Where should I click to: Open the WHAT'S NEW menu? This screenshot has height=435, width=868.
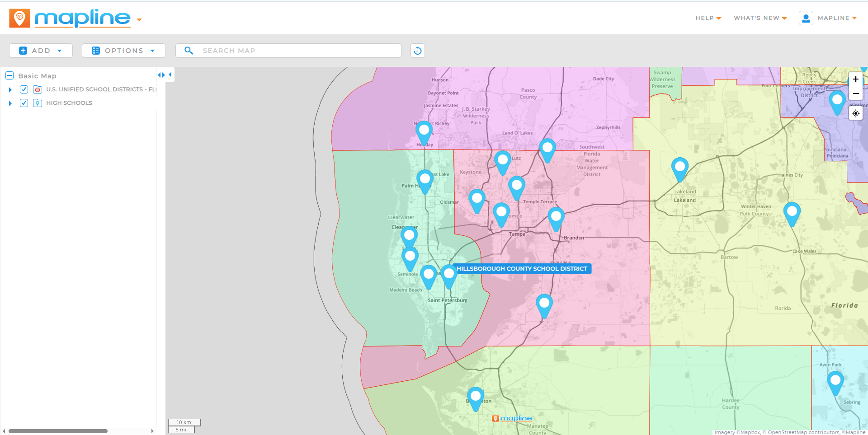[760, 18]
